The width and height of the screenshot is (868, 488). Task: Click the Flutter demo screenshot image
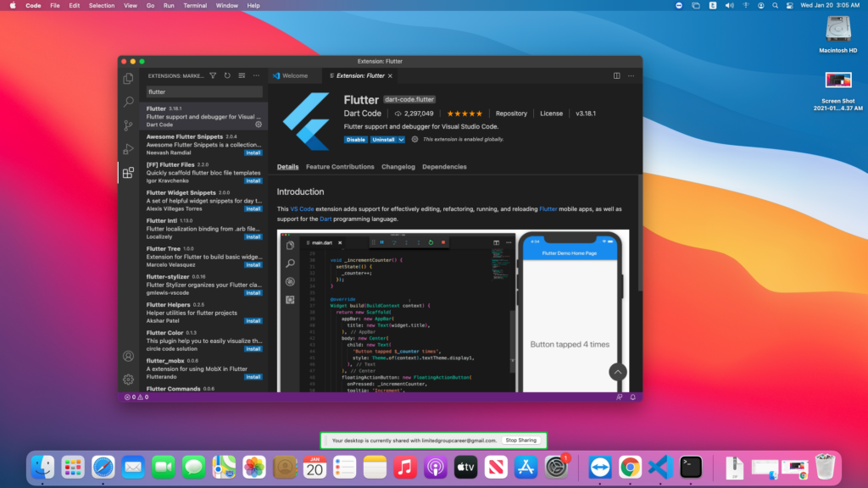point(453,311)
